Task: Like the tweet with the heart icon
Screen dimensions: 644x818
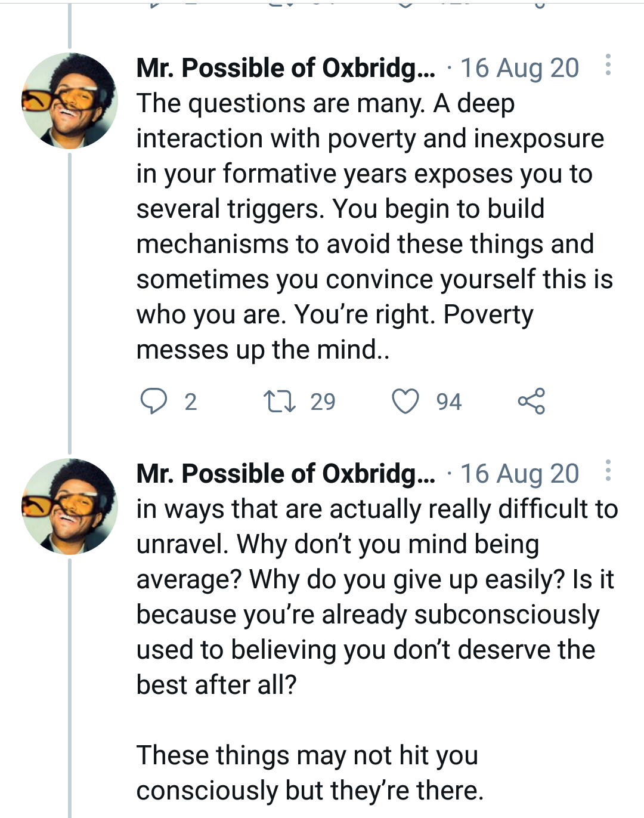Action: (405, 401)
